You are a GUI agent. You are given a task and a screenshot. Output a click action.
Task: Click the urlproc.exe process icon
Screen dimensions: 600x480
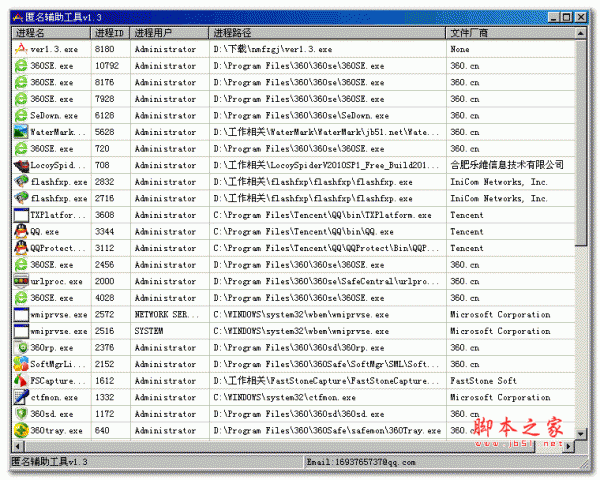[21, 281]
